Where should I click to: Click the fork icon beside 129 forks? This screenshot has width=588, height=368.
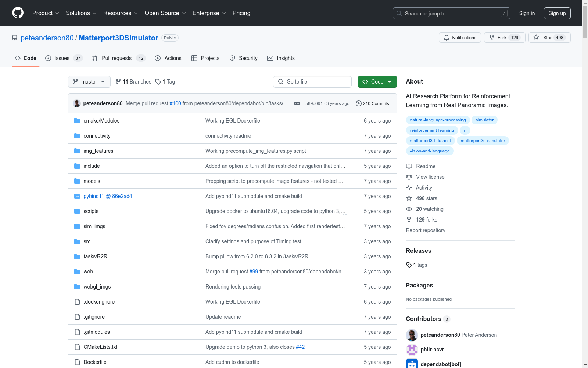coord(409,220)
